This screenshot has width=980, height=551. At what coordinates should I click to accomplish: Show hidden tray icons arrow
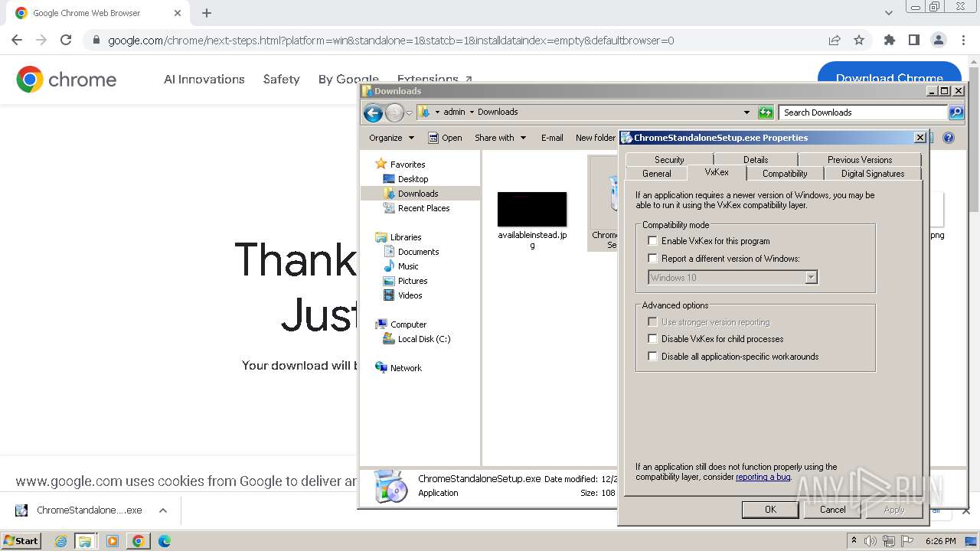point(854,540)
